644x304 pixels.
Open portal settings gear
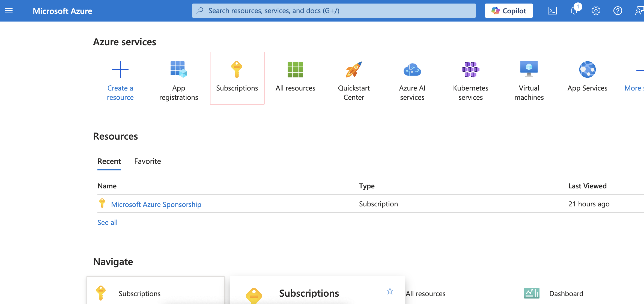[x=596, y=11]
